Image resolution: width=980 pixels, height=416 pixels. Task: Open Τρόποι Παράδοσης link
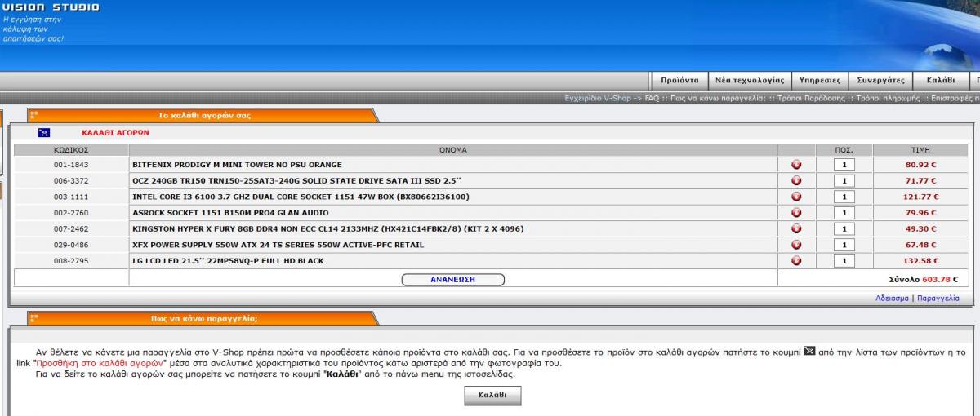(811, 98)
